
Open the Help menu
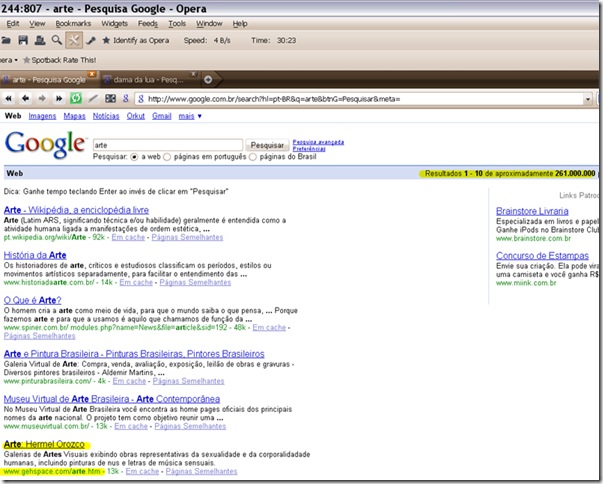pyautogui.click(x=240, y=23)
